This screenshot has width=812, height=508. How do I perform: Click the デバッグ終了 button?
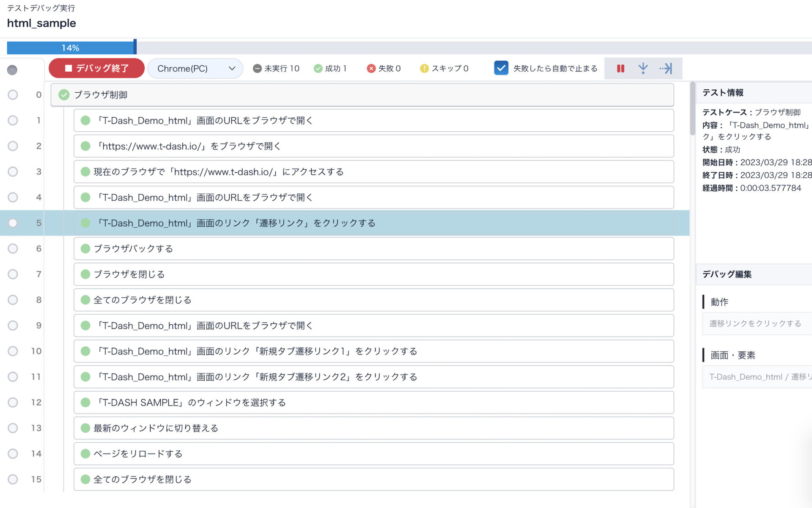point(97,69)
